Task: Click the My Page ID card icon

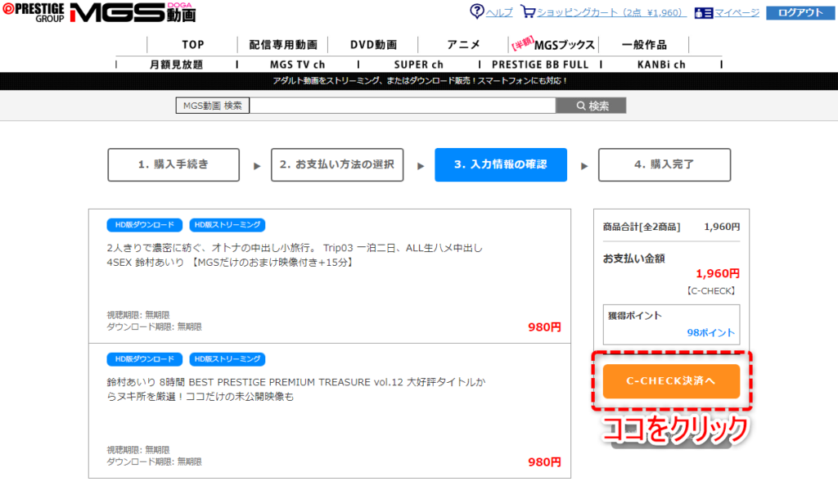Action: pos(703,13)
